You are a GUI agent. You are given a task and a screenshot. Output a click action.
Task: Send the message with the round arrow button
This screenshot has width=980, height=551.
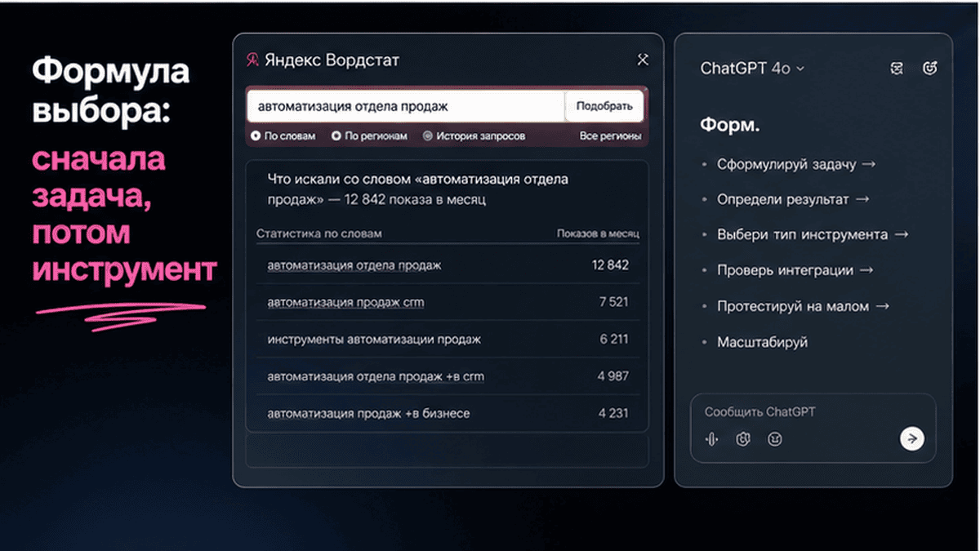pos(912,438)
